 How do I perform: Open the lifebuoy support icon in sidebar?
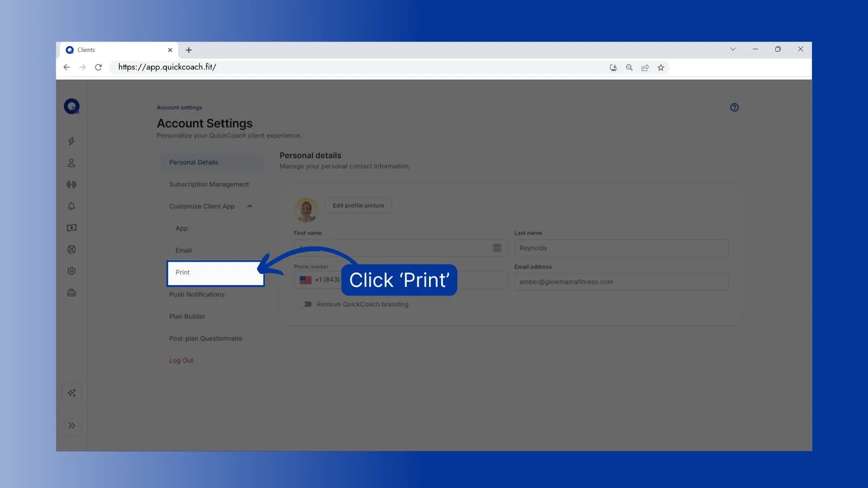click(72, 249)
